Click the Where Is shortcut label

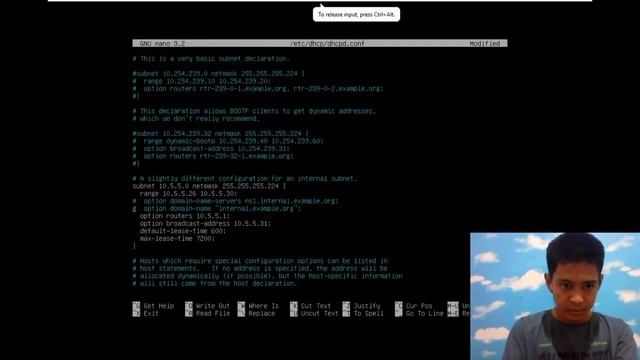point(264,306)
